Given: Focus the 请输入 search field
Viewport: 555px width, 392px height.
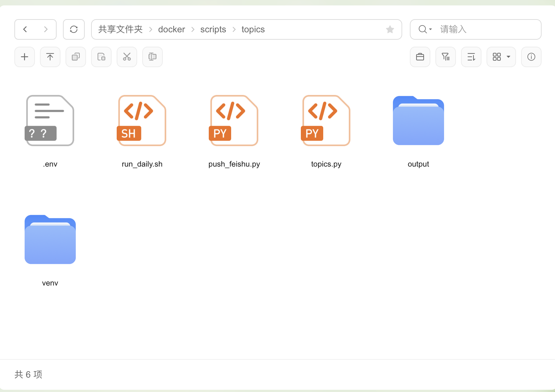Looking at the screenshot, I should click(x=489, y=29).
